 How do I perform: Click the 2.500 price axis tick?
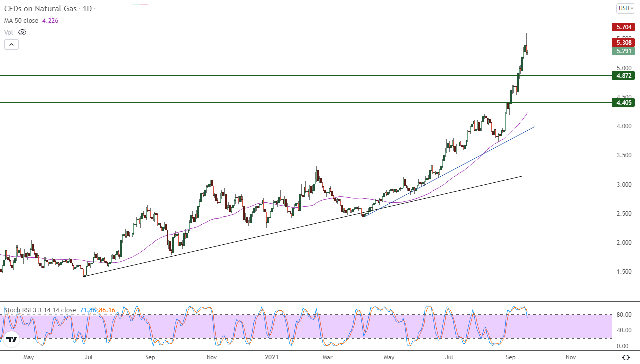(624, 214)
